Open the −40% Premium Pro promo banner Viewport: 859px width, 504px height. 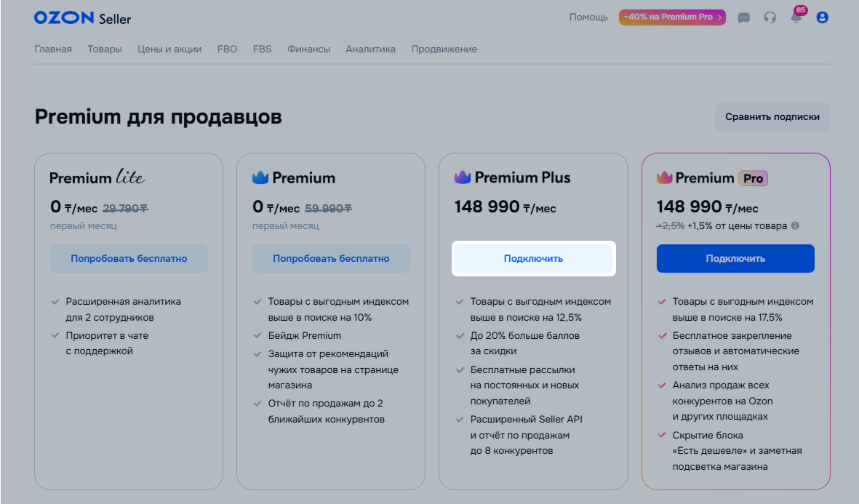[672, 17]
